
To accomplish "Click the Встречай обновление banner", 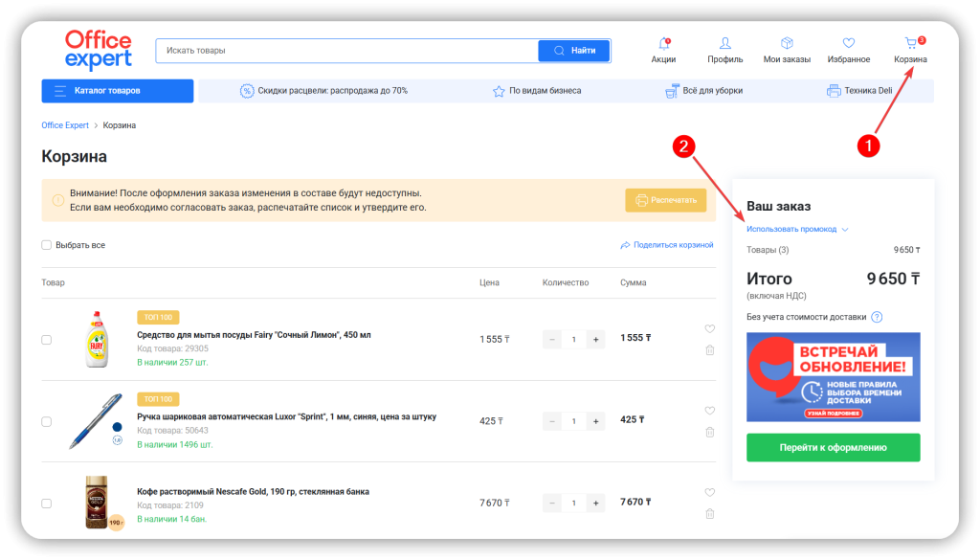I will pos(834,377).
